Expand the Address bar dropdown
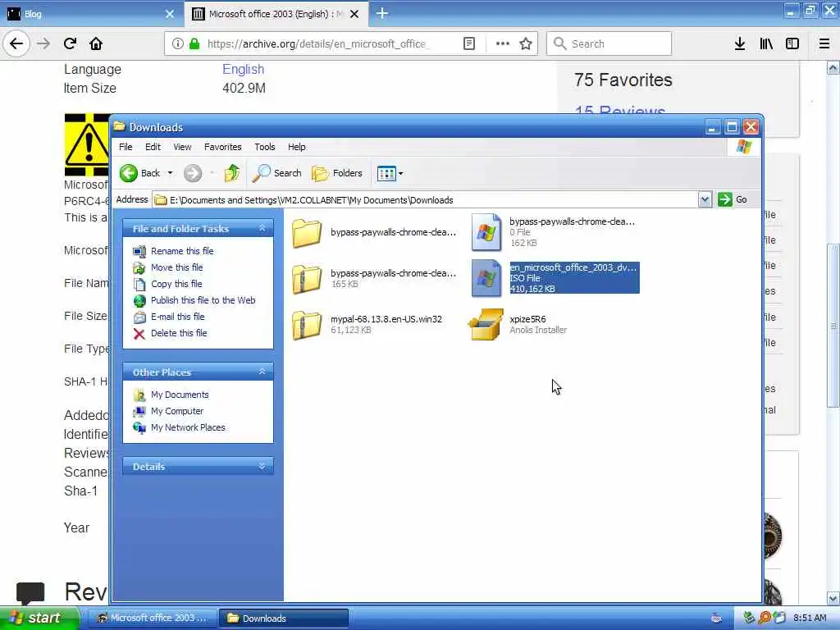The width and height of the screenshot is (840, 630). [x=705, y=200]
